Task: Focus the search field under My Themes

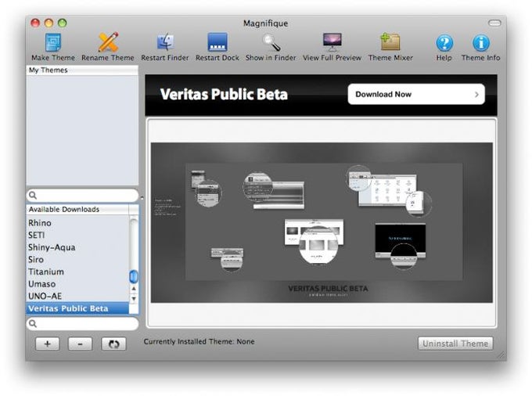Action: (x=82, y=195)
